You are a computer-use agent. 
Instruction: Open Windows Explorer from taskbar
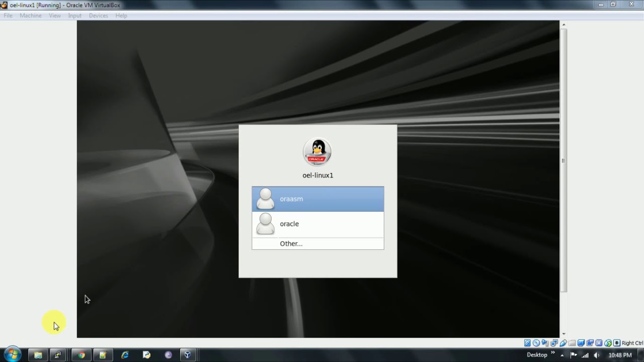[38, 355]
